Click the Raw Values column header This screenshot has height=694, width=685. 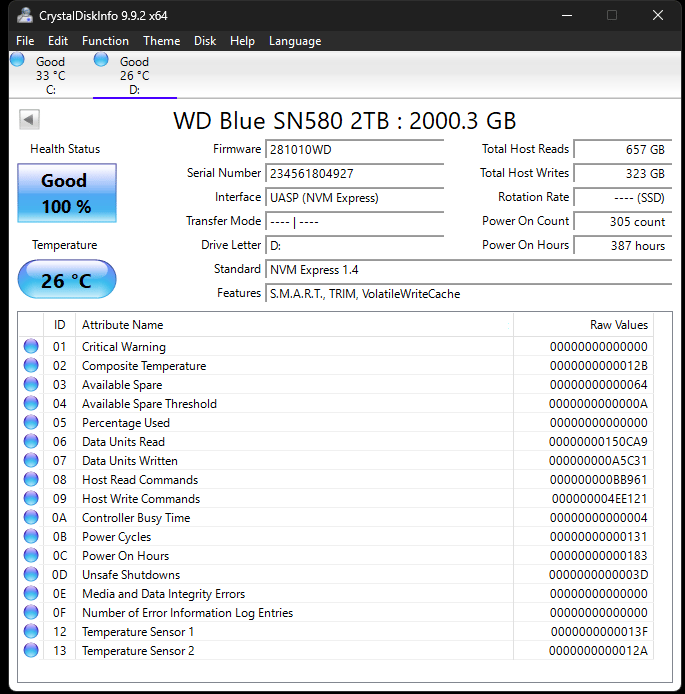coord(583,325)
